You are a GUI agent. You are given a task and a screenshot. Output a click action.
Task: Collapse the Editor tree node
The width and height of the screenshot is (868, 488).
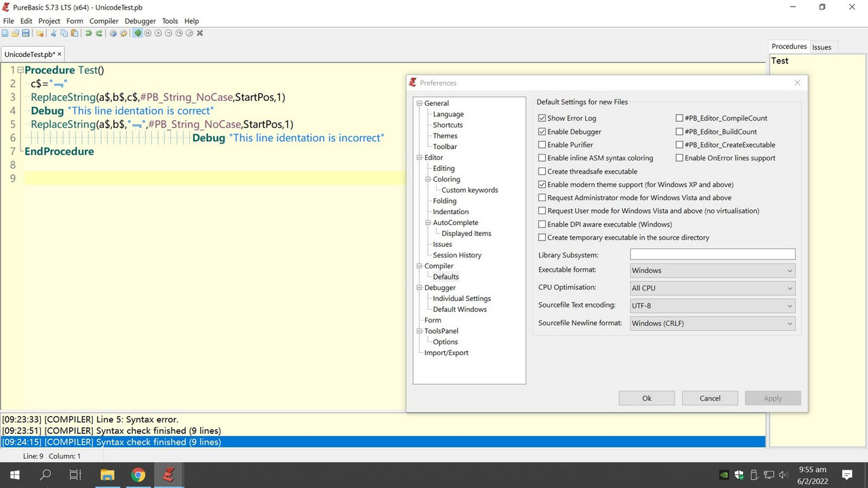pyautogui.click(x=419, y=158)
